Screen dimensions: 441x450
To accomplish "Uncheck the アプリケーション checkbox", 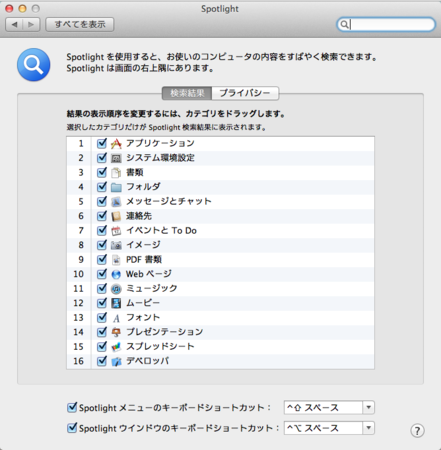I will 102,143.
